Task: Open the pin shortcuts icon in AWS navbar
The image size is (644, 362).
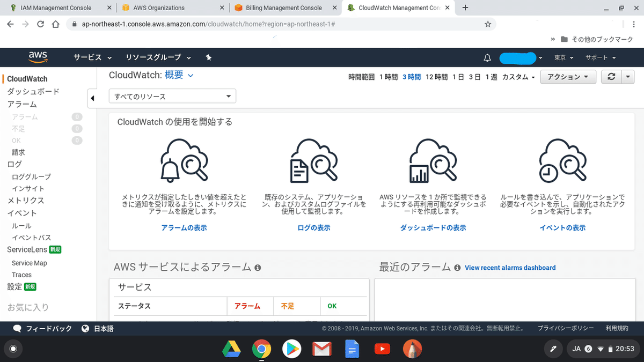Action: pos(209,57)
